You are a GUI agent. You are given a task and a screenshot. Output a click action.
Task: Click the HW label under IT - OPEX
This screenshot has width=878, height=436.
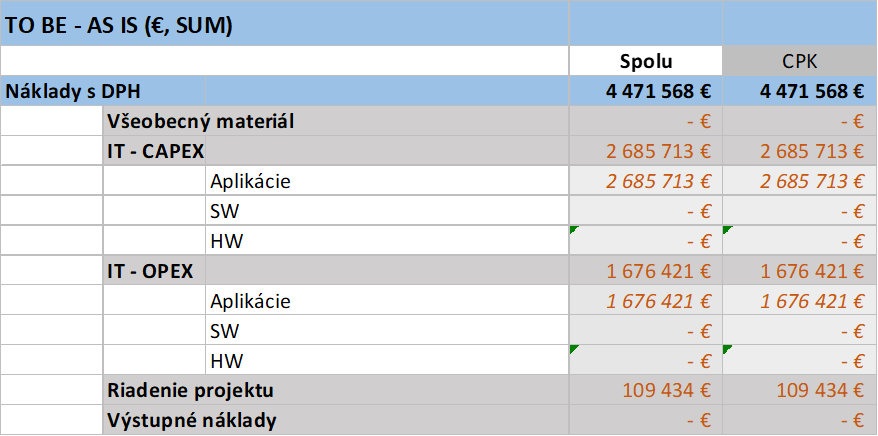click(227, 360)
